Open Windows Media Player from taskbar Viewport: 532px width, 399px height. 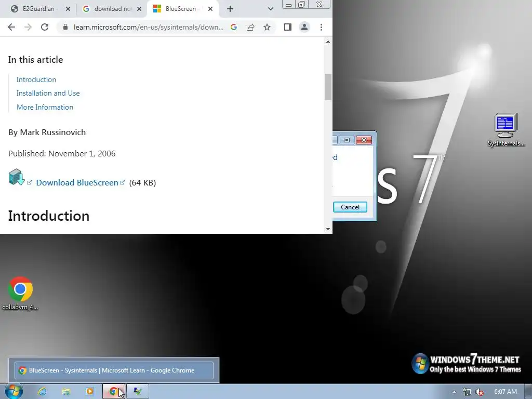pyautogui.click(x=89, y=392)
